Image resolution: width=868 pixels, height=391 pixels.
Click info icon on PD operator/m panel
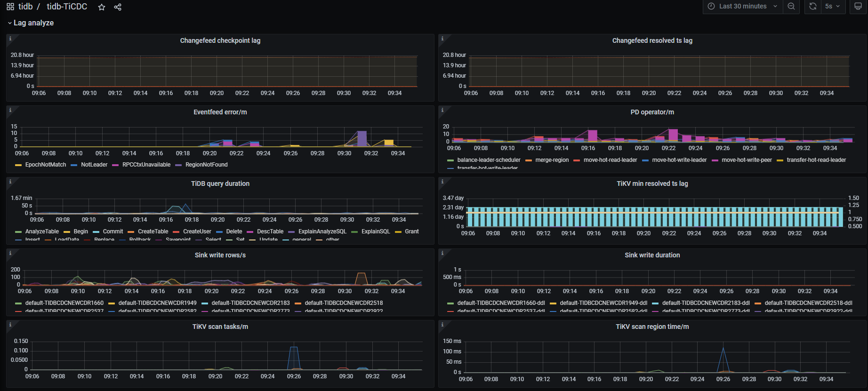(x=442, y=110)
